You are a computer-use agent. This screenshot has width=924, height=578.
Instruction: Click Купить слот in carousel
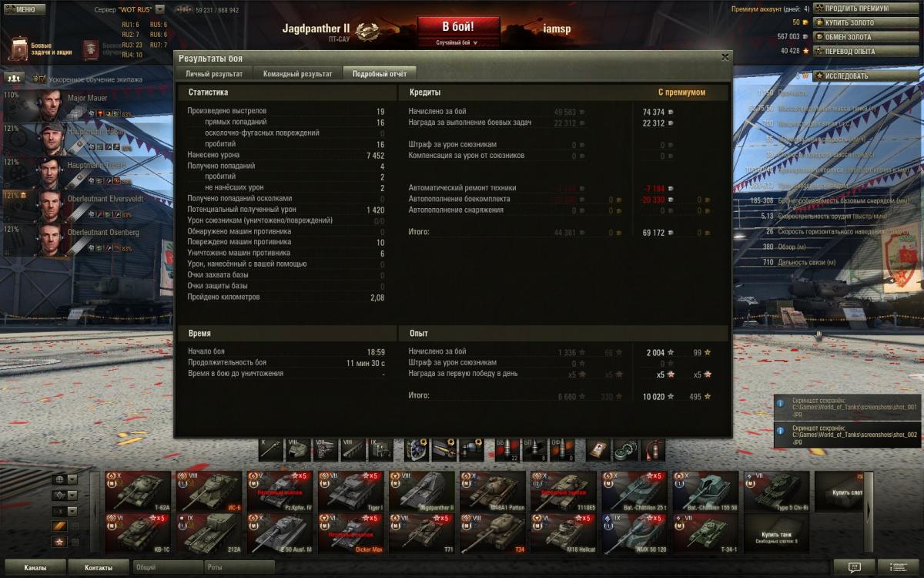click(840, 492)
